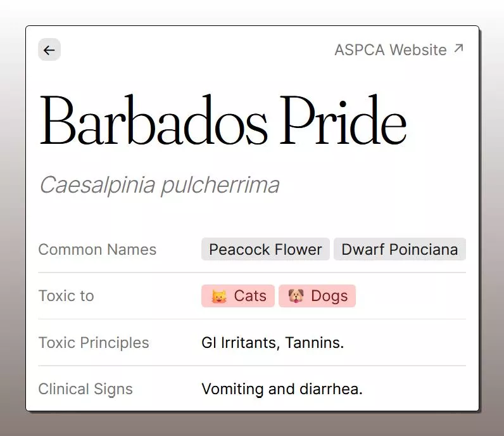Click the Dogs toxicity badge

317,296
